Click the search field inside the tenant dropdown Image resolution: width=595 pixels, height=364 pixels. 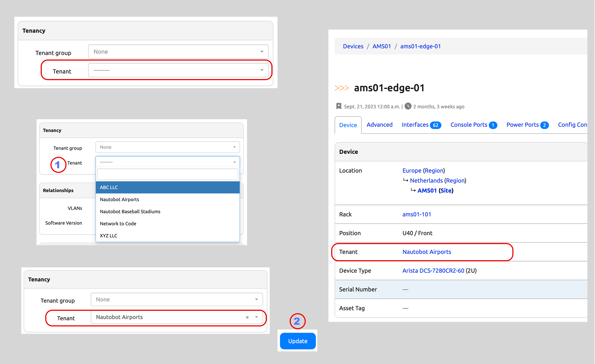[167, 174]
